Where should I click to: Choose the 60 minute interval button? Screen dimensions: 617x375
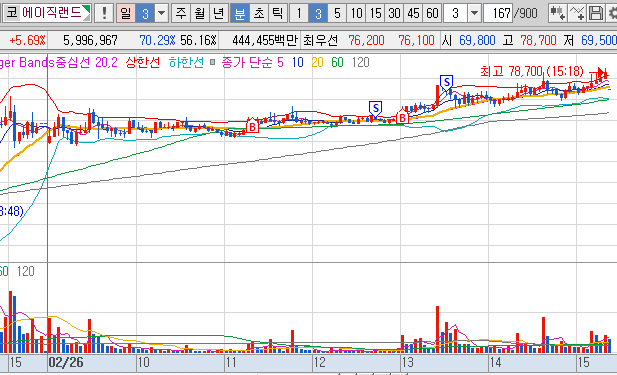pyautogui.click(x=432, y=13)
